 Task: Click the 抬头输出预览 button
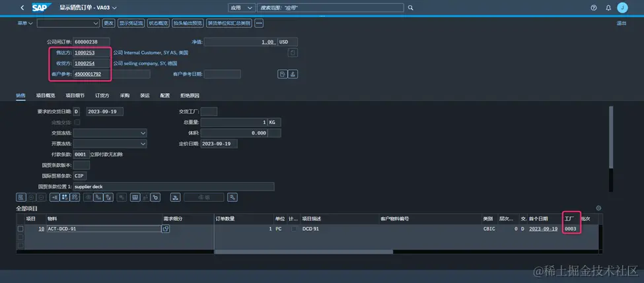(x=188, y=23)
